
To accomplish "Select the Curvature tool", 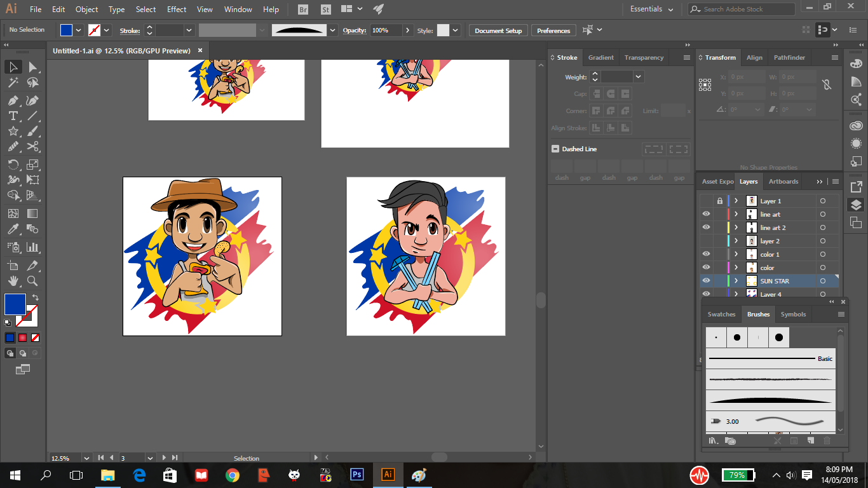I will (33, 100).
